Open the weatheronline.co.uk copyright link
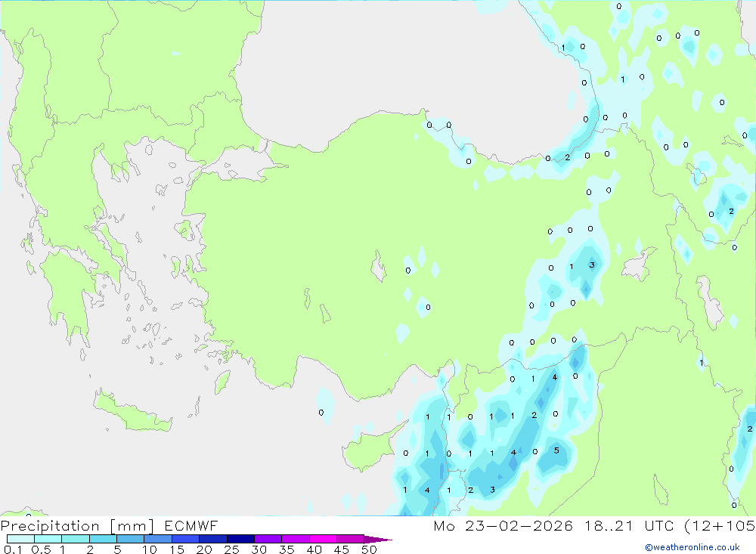Screen dimensions: 756x554 click(x=692, y=547)
